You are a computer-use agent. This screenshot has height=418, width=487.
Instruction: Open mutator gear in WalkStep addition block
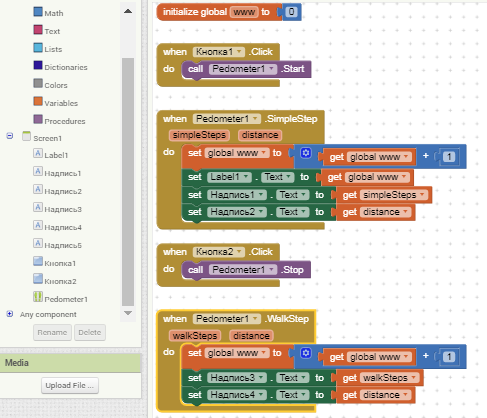pos(306,353)
